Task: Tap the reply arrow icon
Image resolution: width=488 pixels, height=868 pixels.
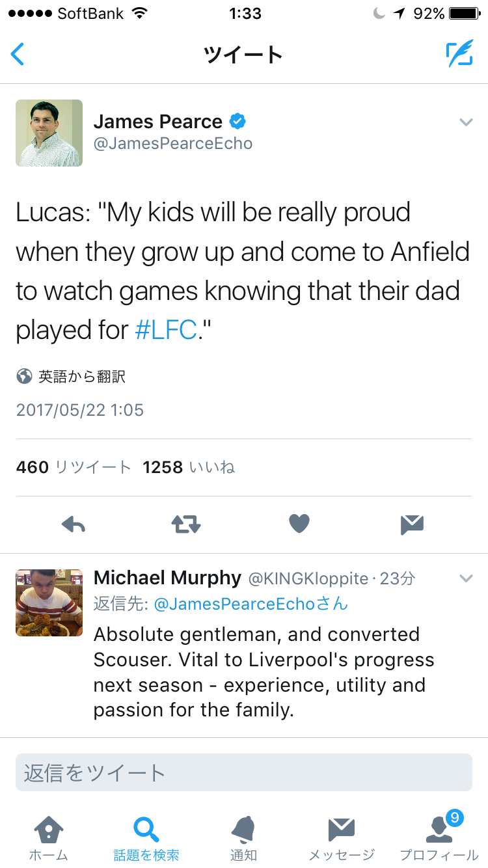Action: pos(74,524)
